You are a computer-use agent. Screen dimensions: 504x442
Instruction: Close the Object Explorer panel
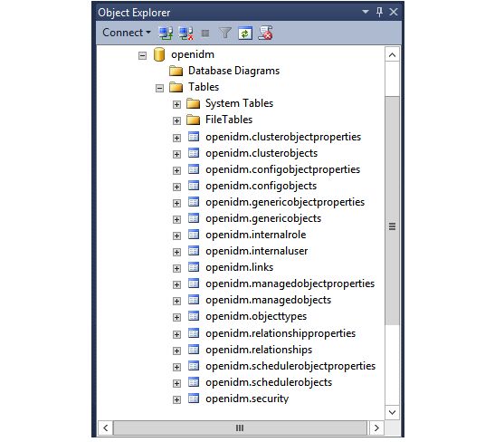394,12
